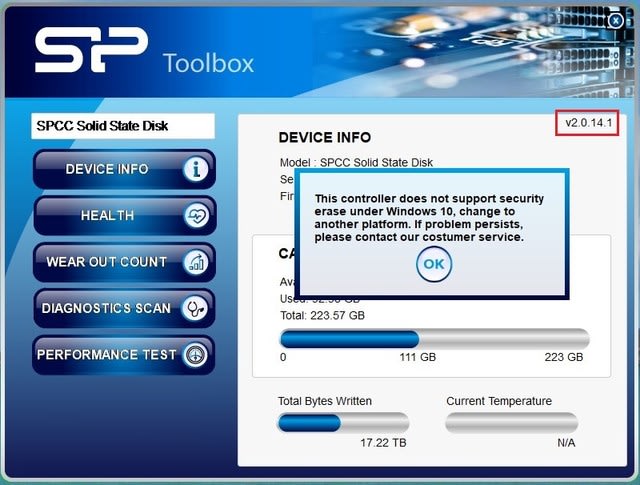Click the Model: SPCC Solid State Disk line

(x=356, y=162)
